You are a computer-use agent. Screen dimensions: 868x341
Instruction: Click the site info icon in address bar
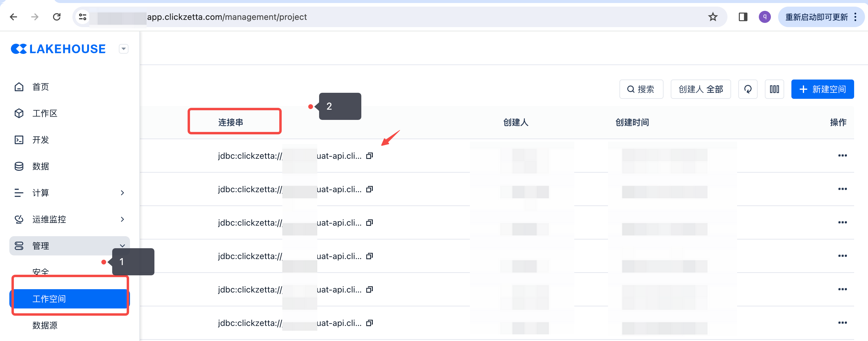pyautogui.click(x=83, y=17)
